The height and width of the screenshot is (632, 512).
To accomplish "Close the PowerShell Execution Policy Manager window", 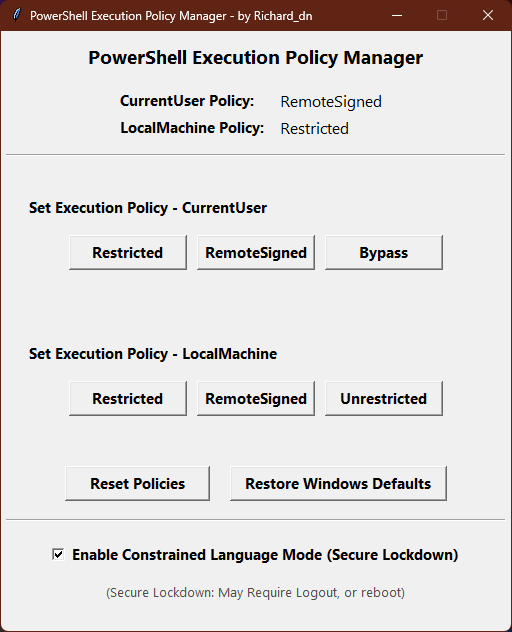I will click(x=488, y=15).
